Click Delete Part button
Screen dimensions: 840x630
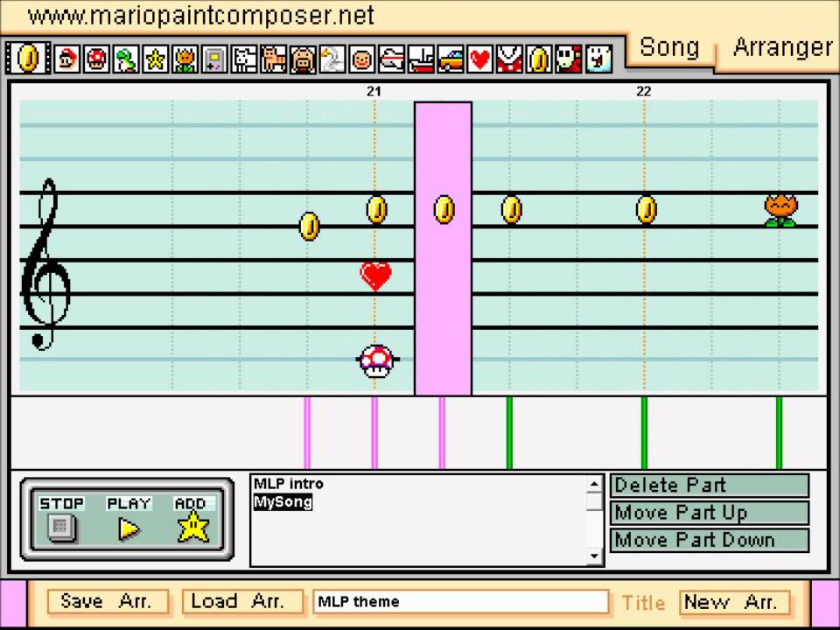(x=709, y=486)
